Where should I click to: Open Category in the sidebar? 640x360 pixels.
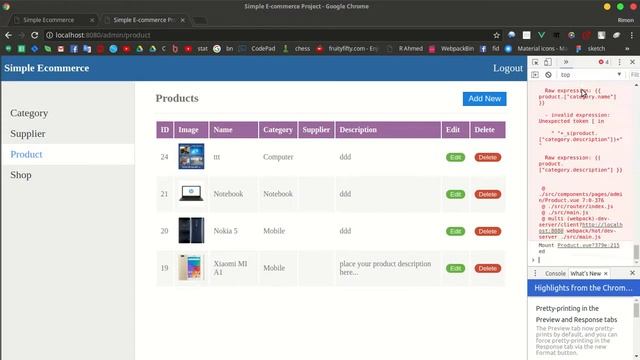click(x=29, y=113)
